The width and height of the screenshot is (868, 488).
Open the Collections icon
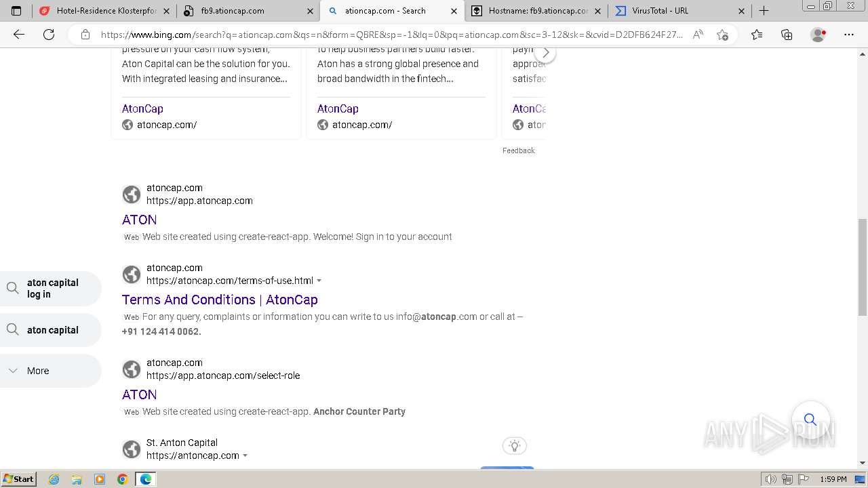click(787, 35)
